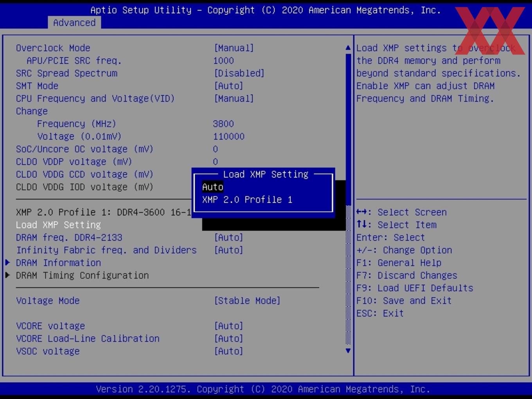The image size is (532, 399).
Task: Click the scrollbar up arrow
Action: (348, 48)
